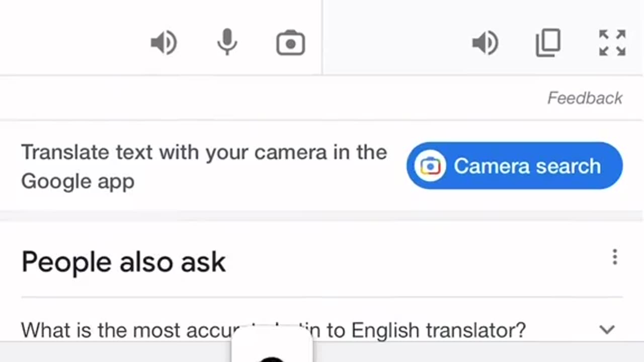Screen dimensions: 644x362
Task: Copy the translation to clipboard
Action: click(x=548, y=43)
